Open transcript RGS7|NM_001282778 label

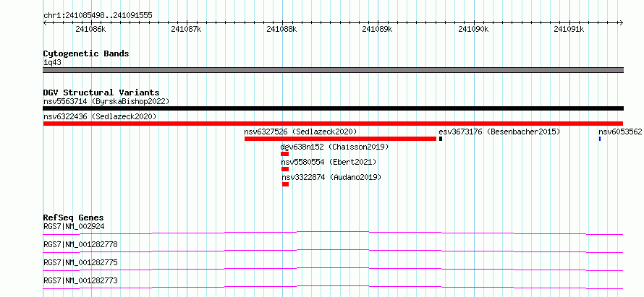[80, 245]
